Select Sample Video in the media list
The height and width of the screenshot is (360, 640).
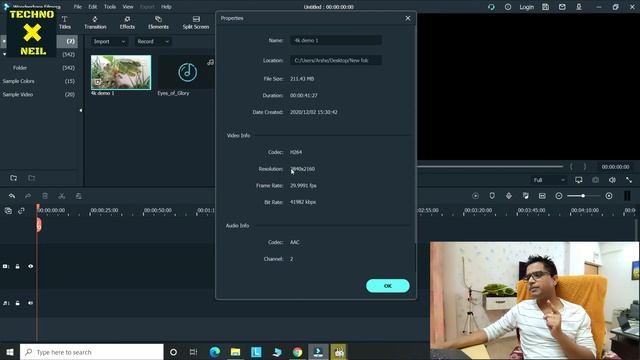tap(18, 94)
